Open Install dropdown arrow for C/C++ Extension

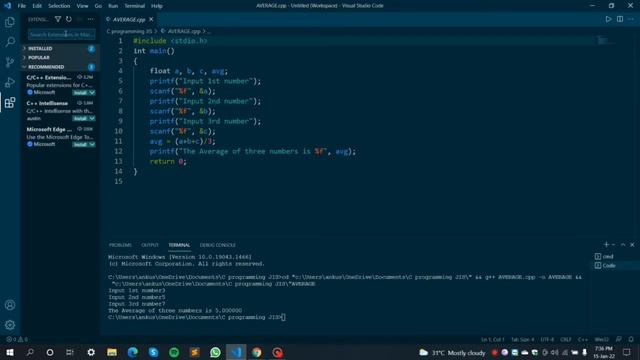click(92, 93)
